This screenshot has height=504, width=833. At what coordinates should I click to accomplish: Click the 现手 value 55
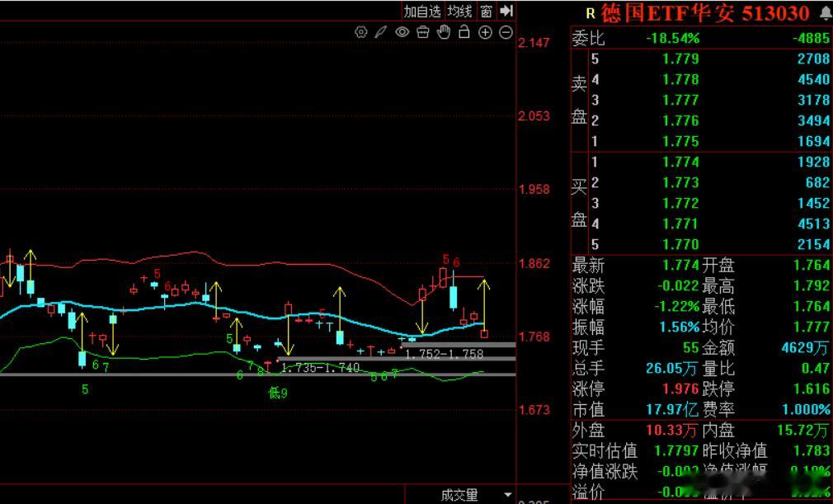click(690, 348)
